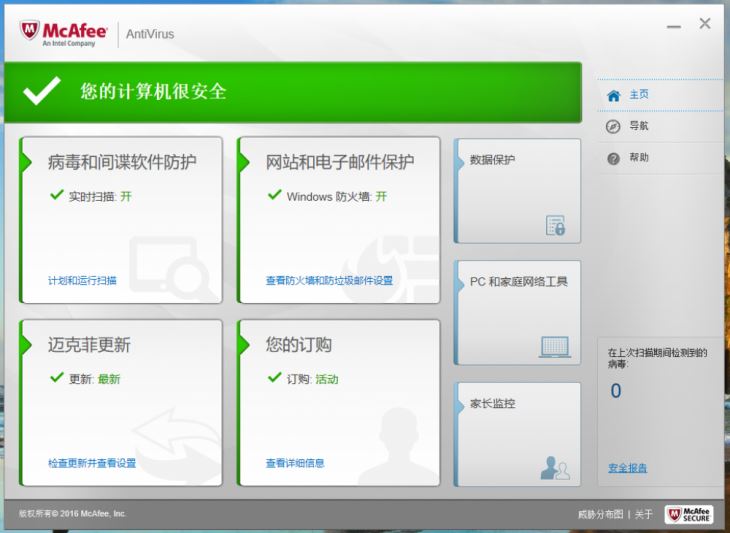Click the green check beside Windows 防火墙
This screenshot has width=730, height=533.
point(275,194)
